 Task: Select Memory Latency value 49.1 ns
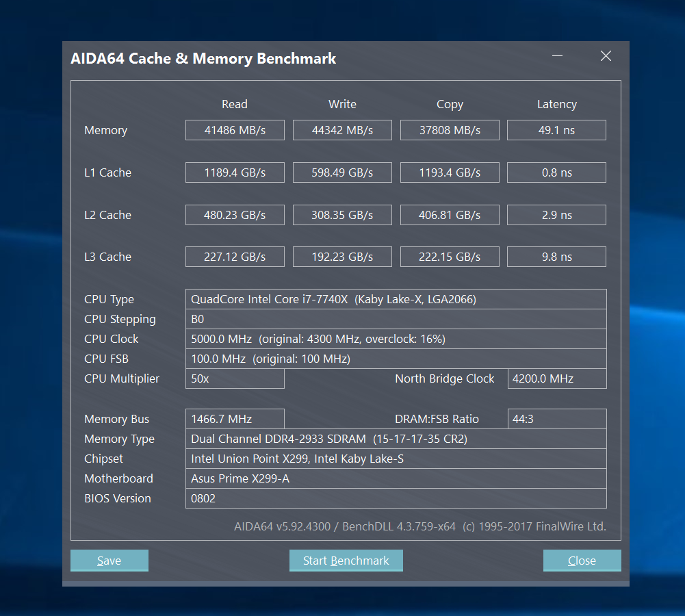point(556,130)
